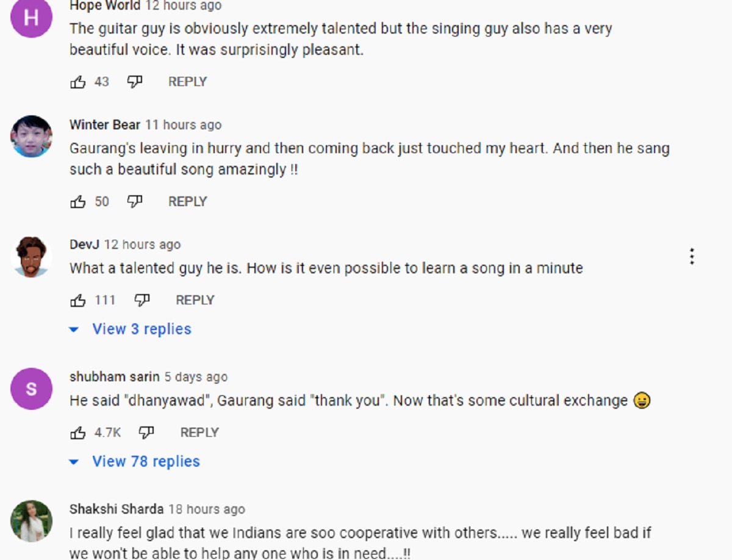
Task: Open DevJ's avatar
Action: (x=31, y=257)
